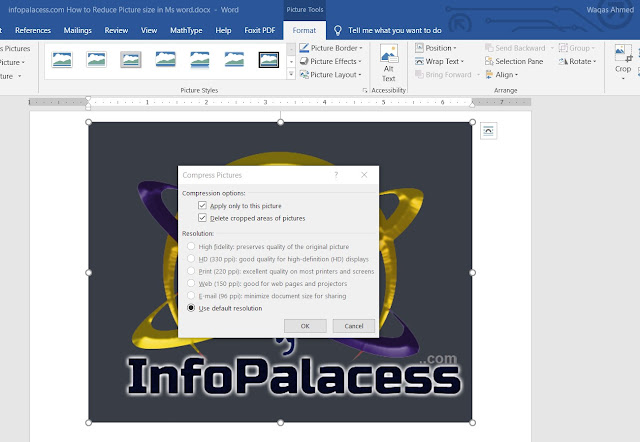The width and height of the screenshot is (640, 442).
Task: Open the References tab
Action: click(x=33, y=30)
